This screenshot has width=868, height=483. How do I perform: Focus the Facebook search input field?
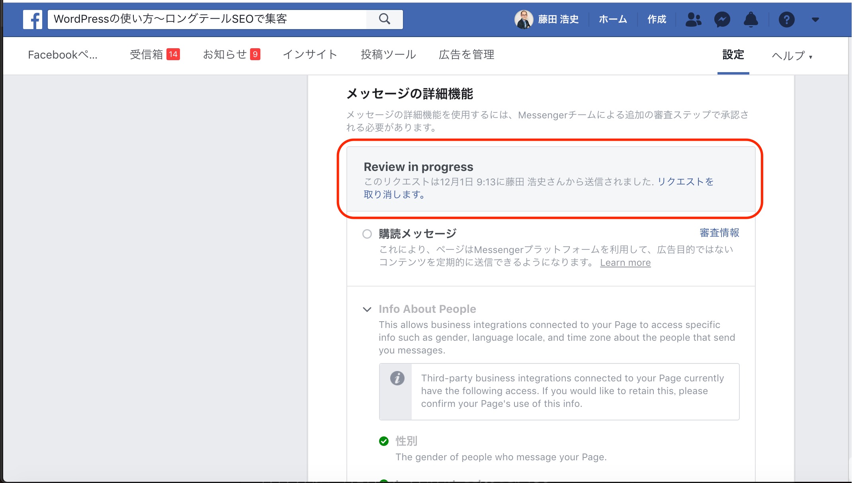click(207, 19)
